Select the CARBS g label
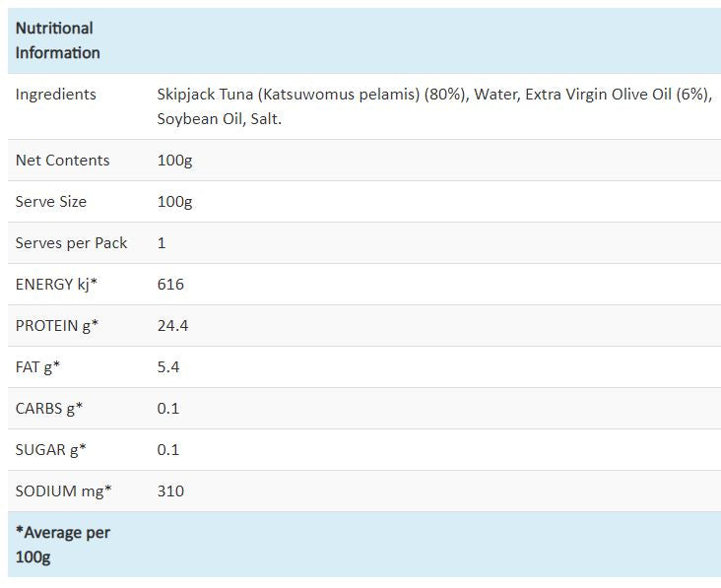Screen dimensions: 721x588 (x=48, y=408)
